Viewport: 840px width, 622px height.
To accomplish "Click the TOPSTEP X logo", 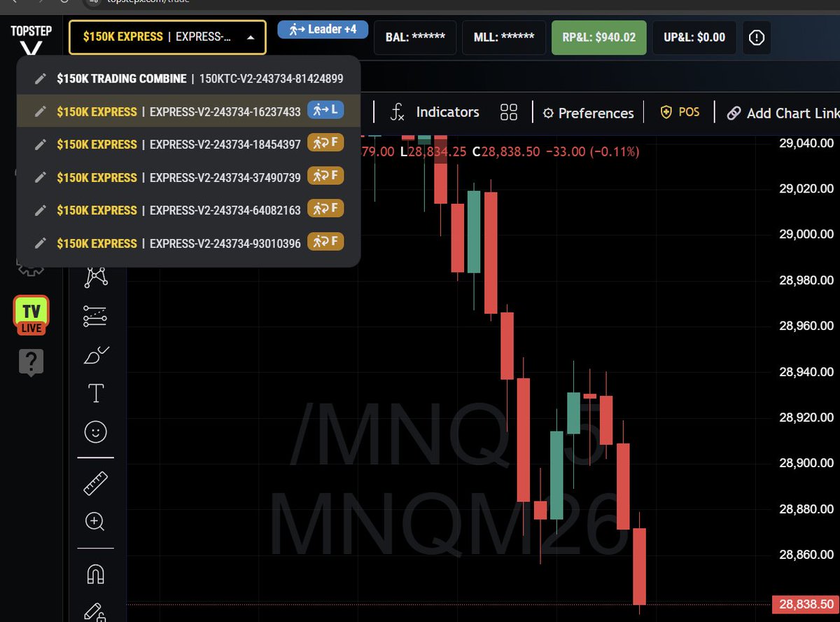I will [x=31, y=41].
